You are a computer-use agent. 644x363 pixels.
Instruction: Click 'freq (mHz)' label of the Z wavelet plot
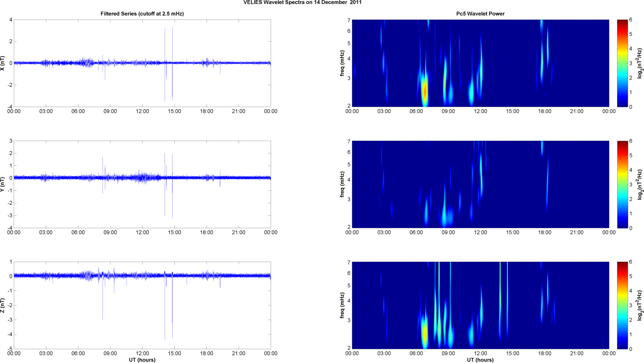pyautogui.click(x=342, y=305)
